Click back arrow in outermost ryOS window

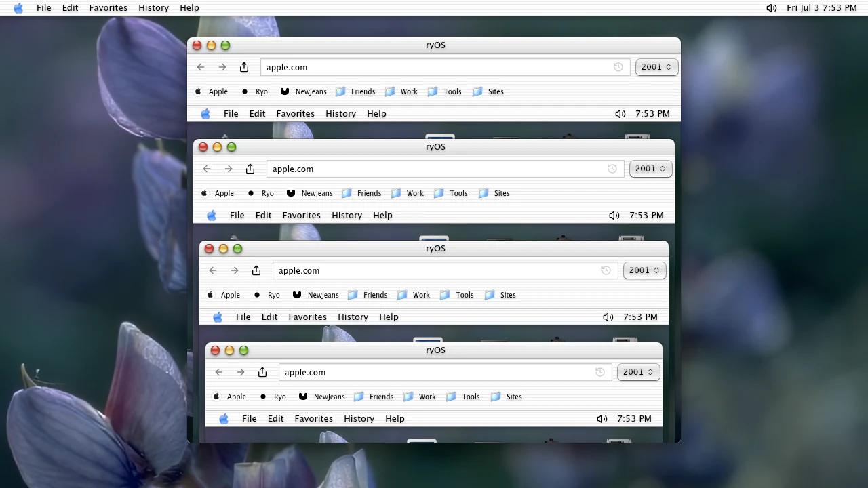(x=201, y=67)
